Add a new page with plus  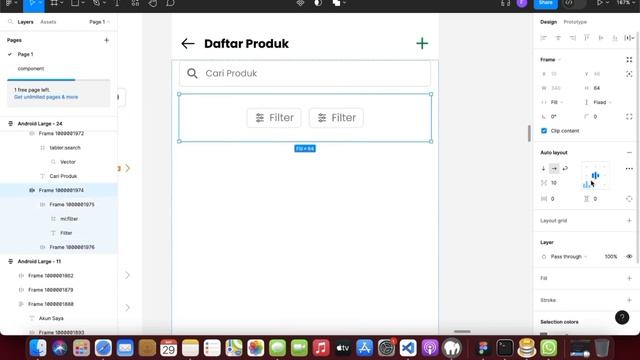(107, 40)
